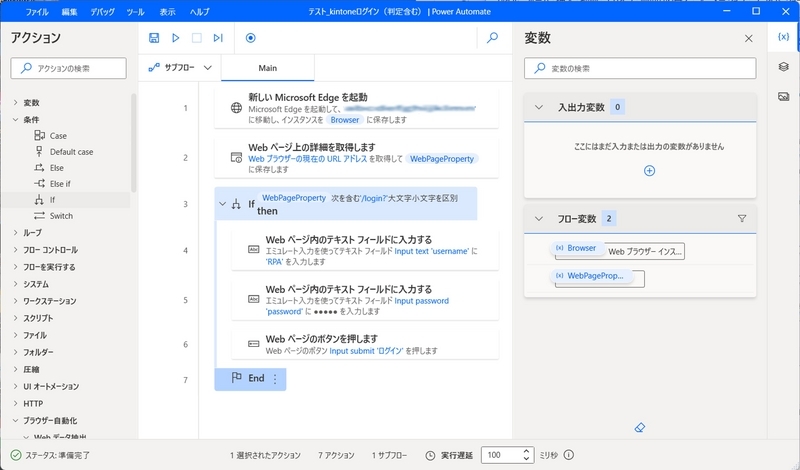The width and height of the screenshot is (800, 470).
Task: Expand the 変数 action group
Action: [15, 103]
